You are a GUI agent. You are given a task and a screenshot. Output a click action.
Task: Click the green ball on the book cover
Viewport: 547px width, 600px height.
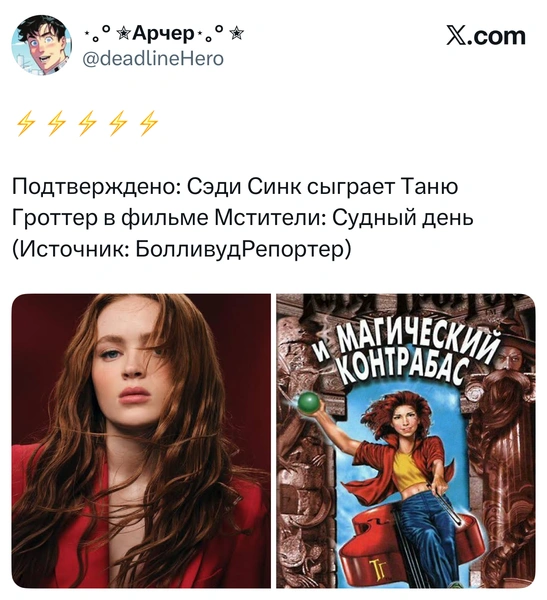(x=309, y=402)
